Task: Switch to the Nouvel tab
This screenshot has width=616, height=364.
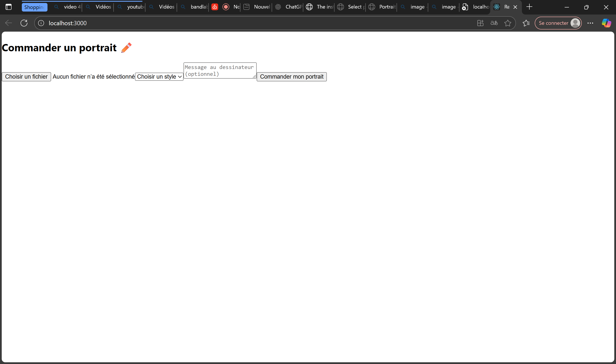Action: (x=257, y=7)
